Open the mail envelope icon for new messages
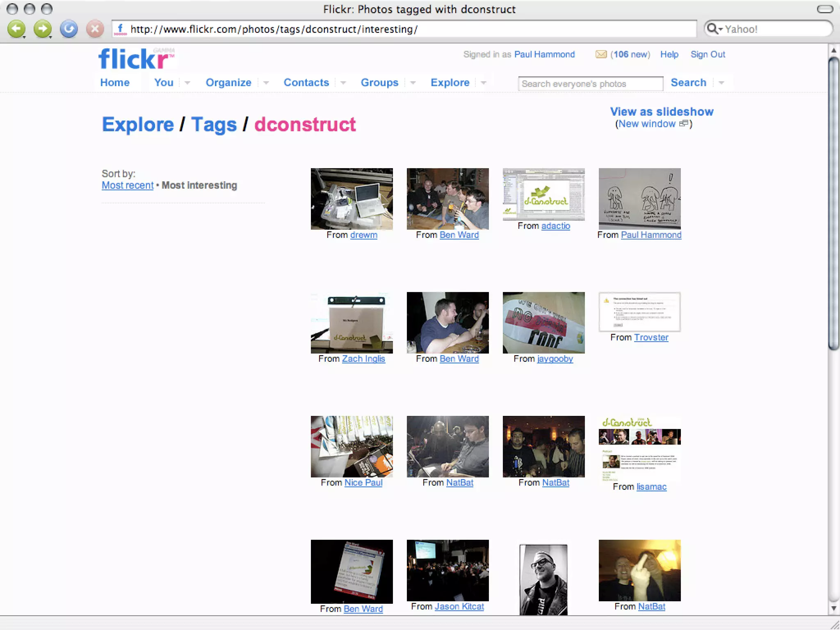840x630 pixels. (601, 55)
